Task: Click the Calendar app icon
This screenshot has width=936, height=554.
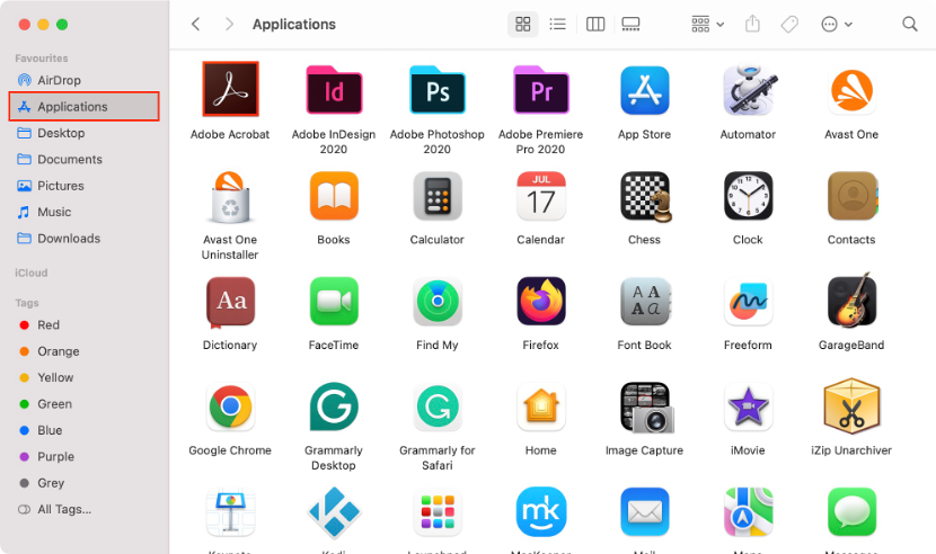Action: tap(541, 196)
